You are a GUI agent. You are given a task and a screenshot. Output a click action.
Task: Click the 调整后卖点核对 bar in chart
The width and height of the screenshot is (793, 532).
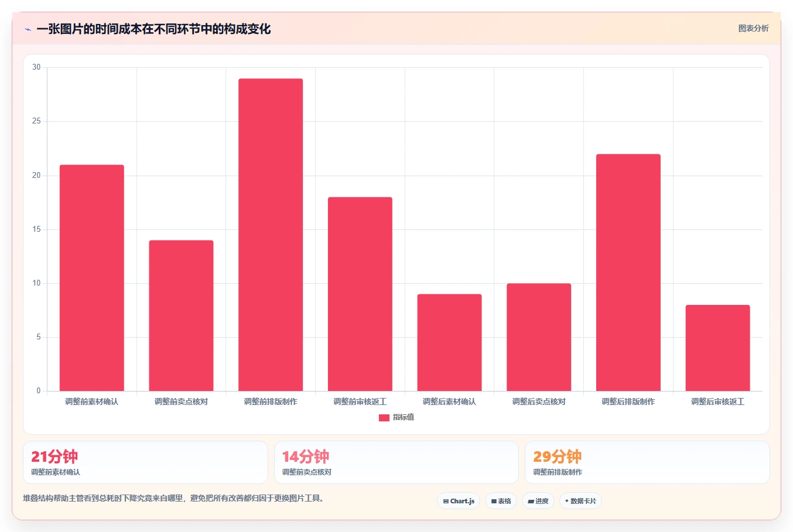(539, 337)
